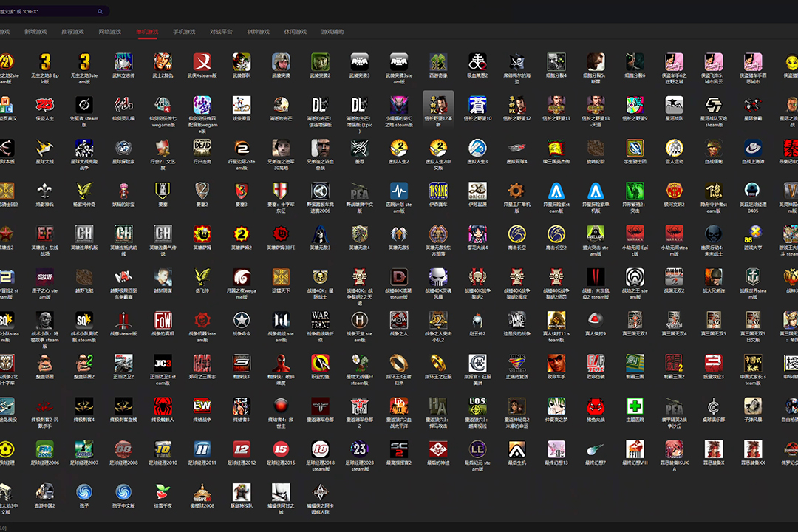Launch the 樱花大战4 anime icon
This screenshot has width=798, height=532.
477,234
